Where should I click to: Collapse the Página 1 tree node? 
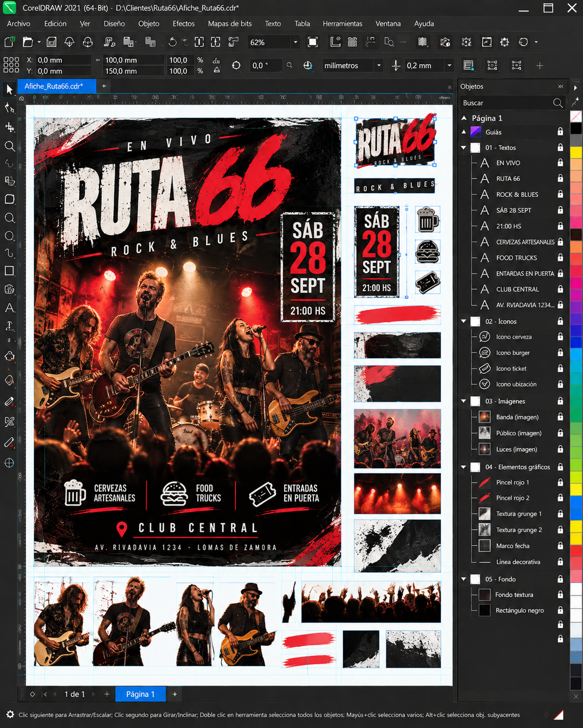464,118
